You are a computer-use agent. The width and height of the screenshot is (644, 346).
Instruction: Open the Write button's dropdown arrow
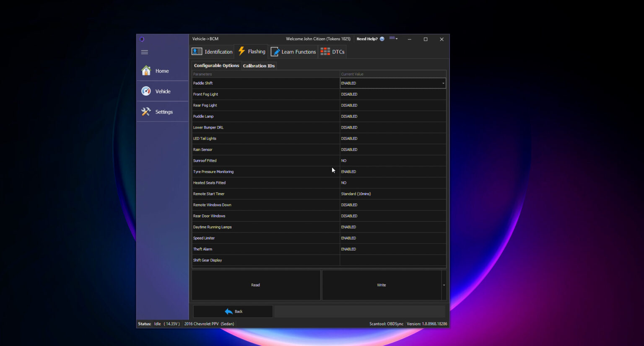(x=444, y=285)
